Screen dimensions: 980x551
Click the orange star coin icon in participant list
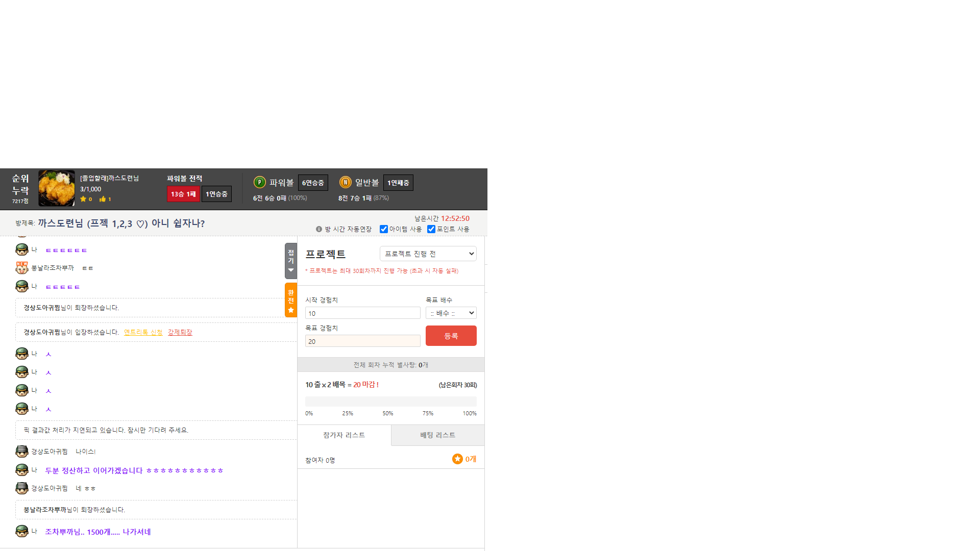(457, 459)
